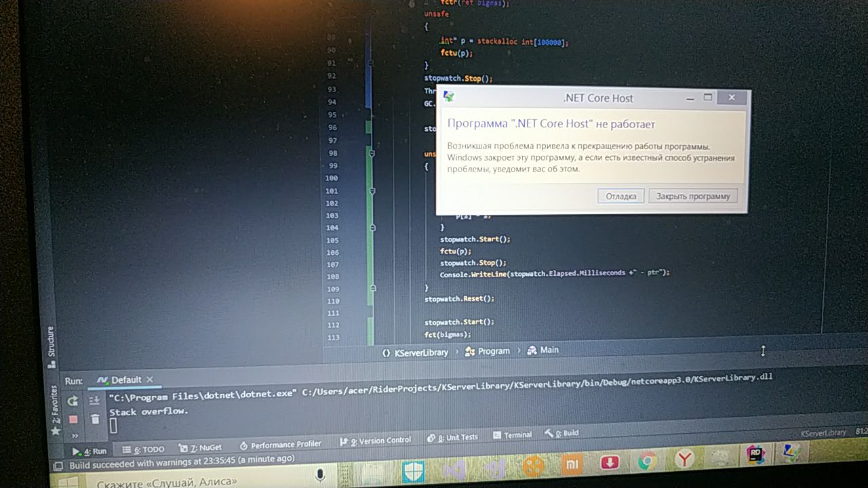Click the Stack overflow. console output
The image size is (868, 488).
149,411
